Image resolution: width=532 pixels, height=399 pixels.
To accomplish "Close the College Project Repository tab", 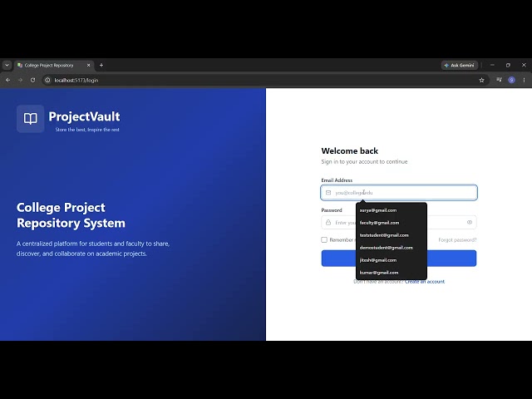I will (89, 65).
